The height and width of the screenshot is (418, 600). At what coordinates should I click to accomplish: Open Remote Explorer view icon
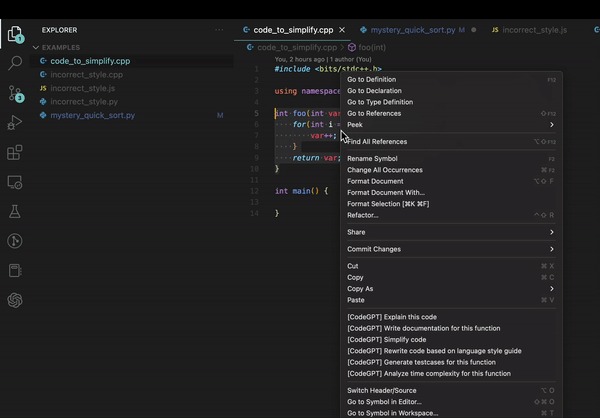[x=15, y=182]
